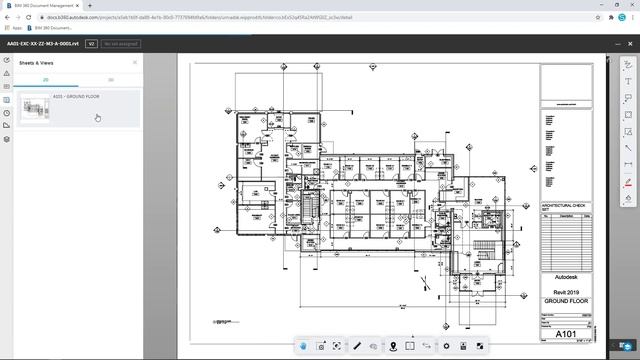The height and width of the screenshot is (360, 640).
Task: Open the Apps bookmarks shortcut
Action: (13, 28)
